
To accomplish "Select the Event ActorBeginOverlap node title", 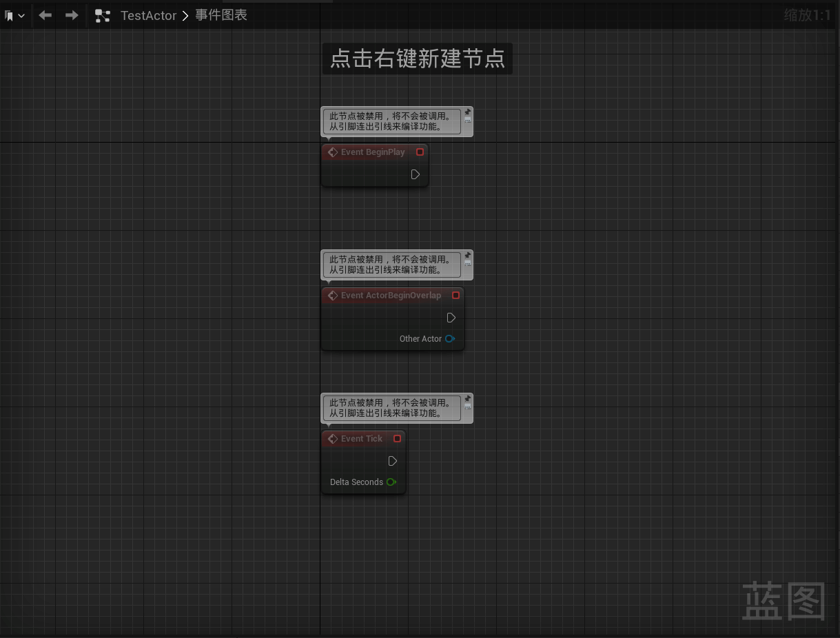I will 391,296.
